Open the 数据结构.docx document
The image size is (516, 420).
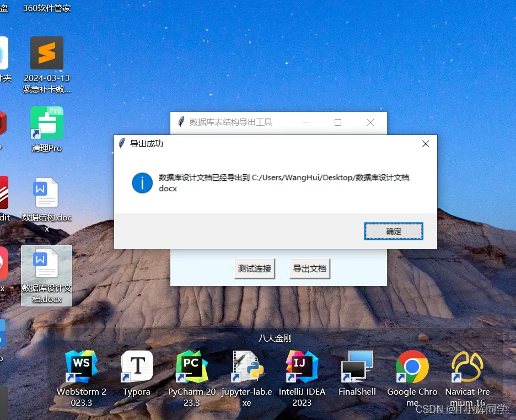pyautogui.click(x=46, y=193)
